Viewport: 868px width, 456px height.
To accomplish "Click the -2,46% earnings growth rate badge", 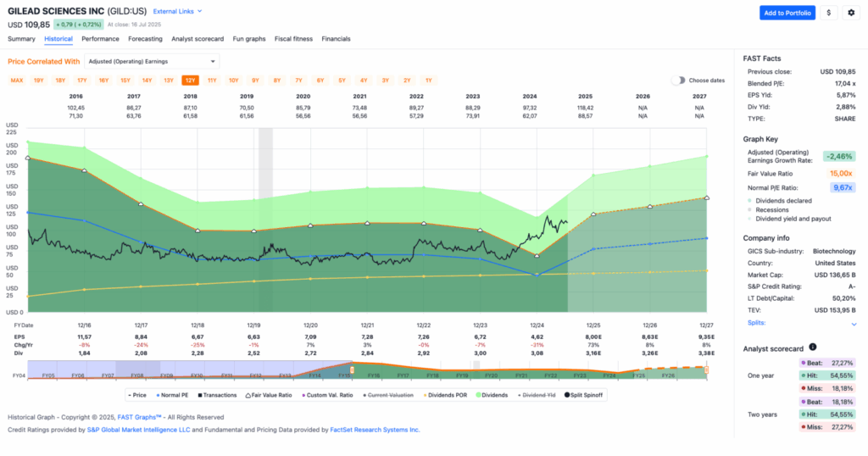I will point(839,157).
